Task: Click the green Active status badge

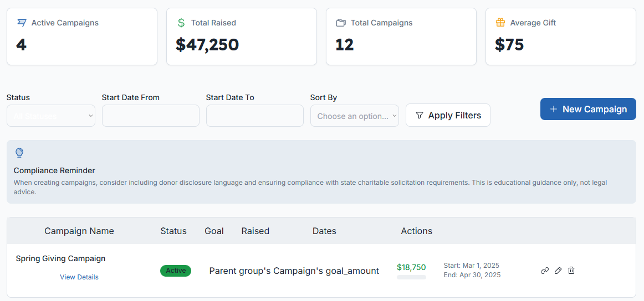Action: coord(176,271)
